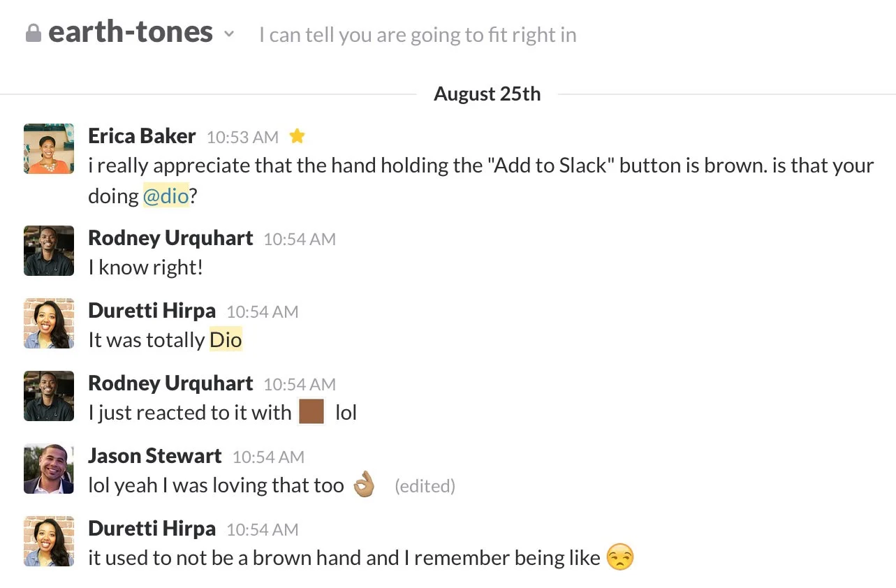Open Erica Baker's profile avatar
896x588 pixels.
[48, 148]
